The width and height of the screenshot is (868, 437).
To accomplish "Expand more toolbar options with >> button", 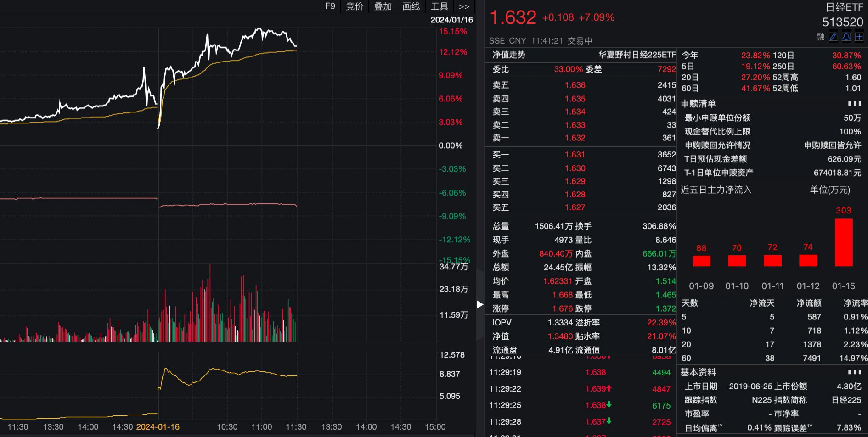I will (464, 6).
